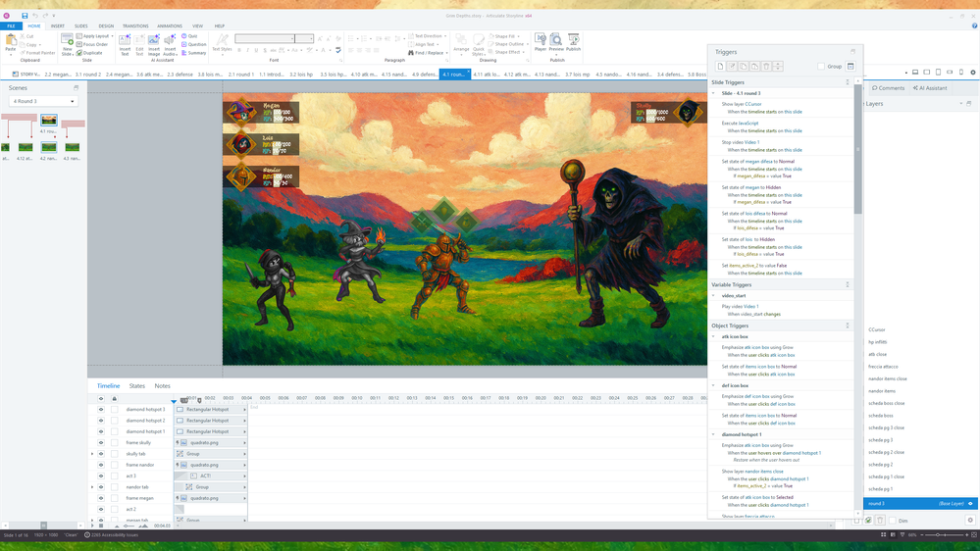Collapse the atk icon box triggers
Screen dimensions: 980x551
coord(714,336)
